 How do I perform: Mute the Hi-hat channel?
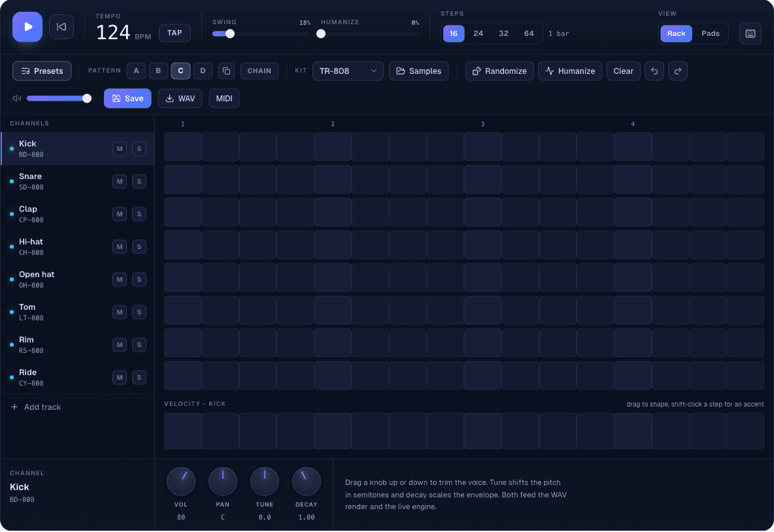120,247
